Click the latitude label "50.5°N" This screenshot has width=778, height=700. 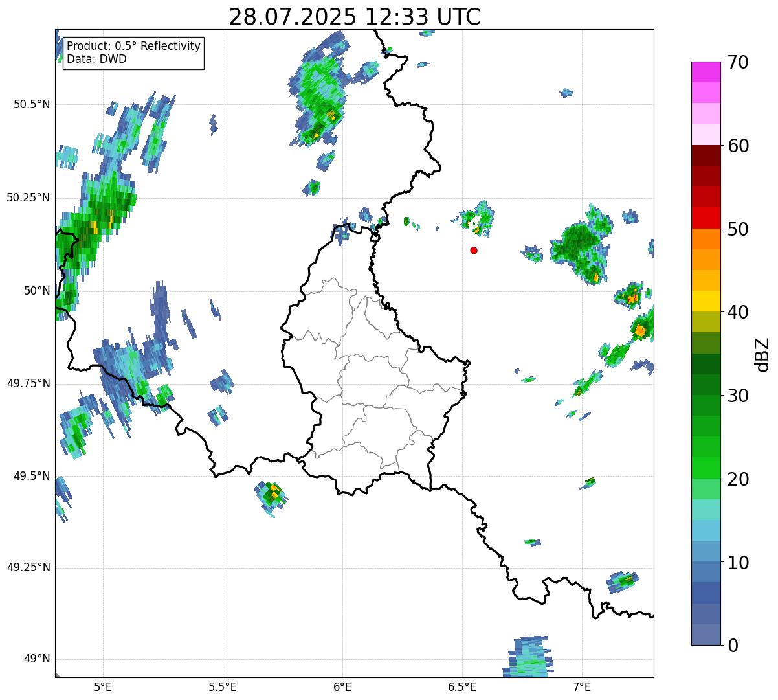(x=32, y=104)
